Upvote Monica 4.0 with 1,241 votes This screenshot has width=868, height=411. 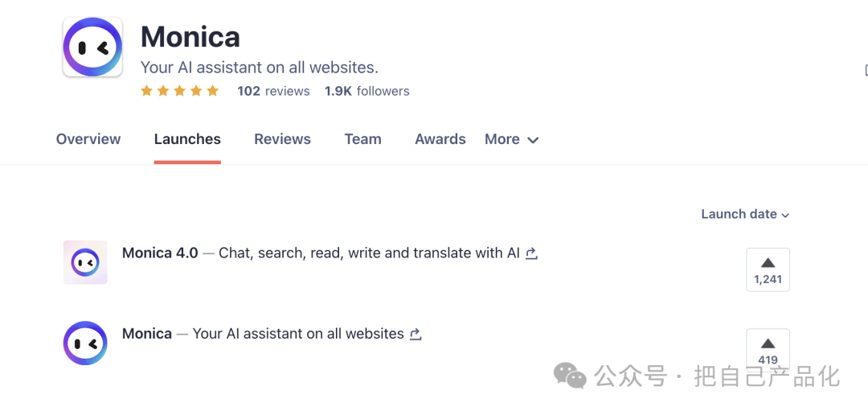coord(768,269)
